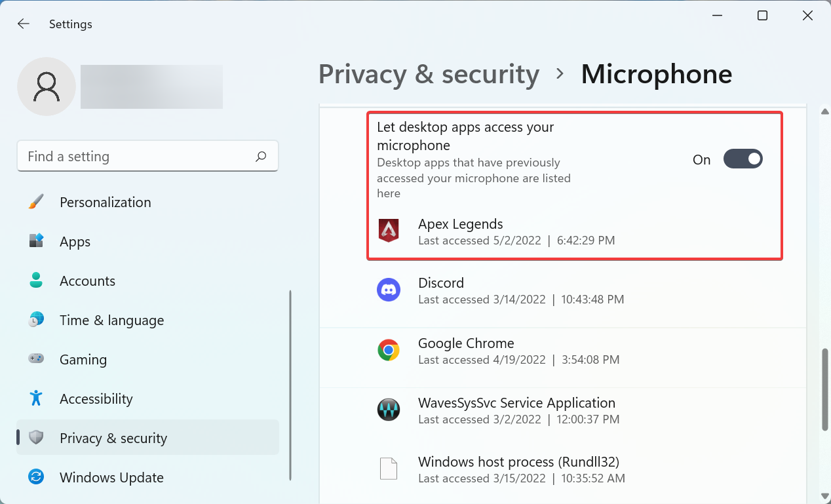This screenshot has height=504, width=831.
Task: Open Apps settings
Action: pos(75,242)
